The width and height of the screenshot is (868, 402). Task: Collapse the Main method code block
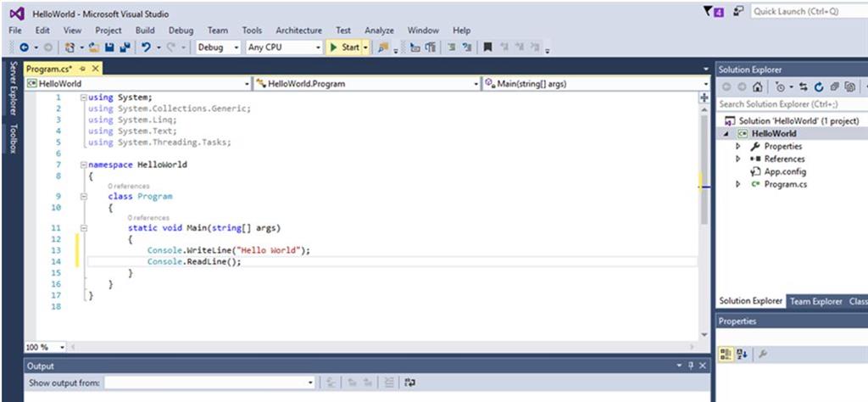(x=84, y=228)
